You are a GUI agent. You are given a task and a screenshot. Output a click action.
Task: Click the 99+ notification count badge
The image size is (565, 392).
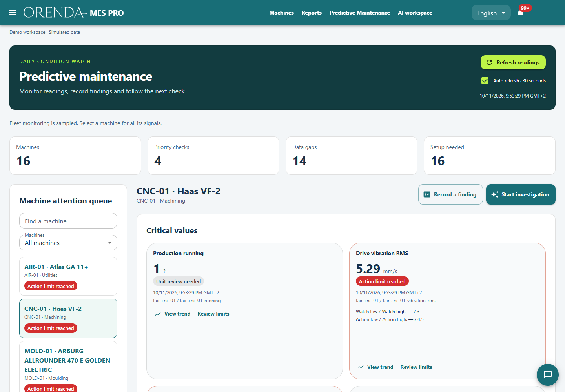(x=525, y=8)
